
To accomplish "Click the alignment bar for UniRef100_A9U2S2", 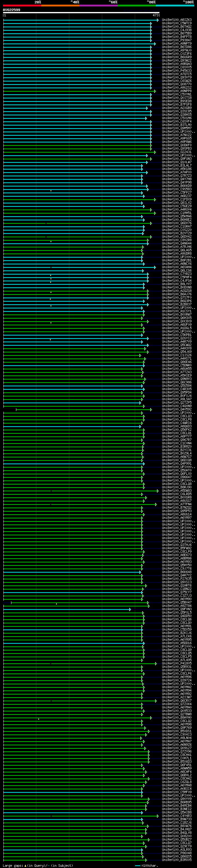I will coord(78,88).
